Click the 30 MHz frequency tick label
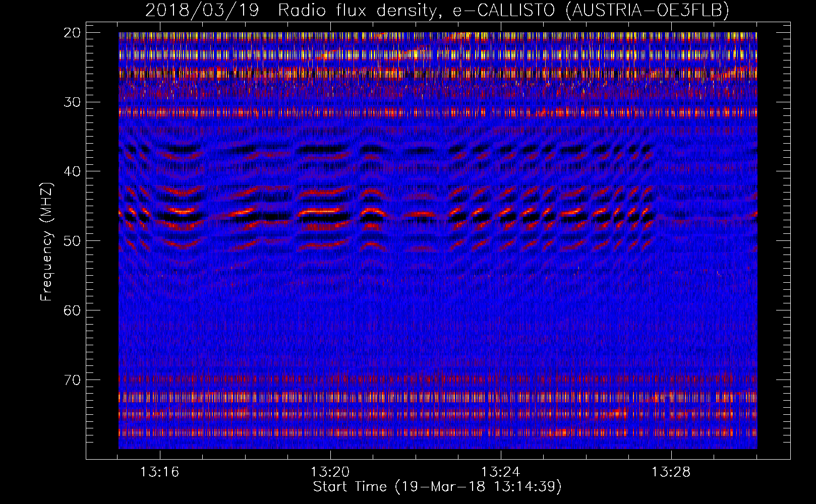The width and height of the screenshot is (816, 504). pyautogui.click(x=73, y=102)
